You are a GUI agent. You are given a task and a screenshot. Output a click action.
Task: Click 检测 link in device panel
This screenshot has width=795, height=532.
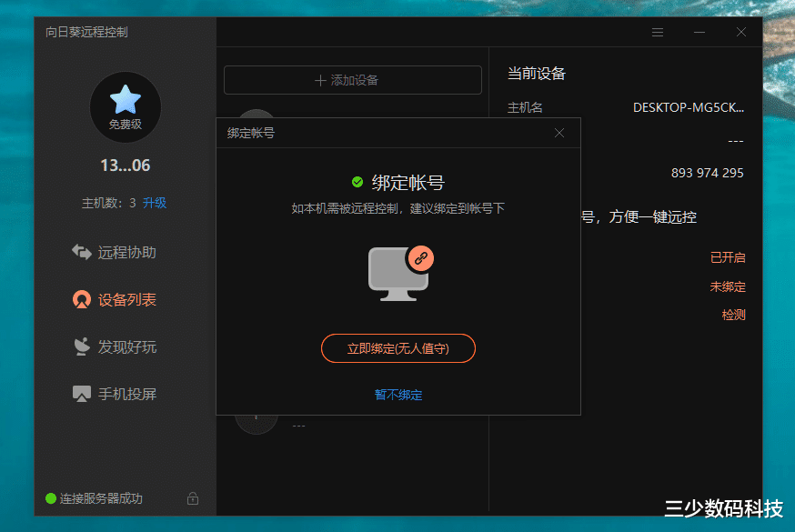pos(734,315)
